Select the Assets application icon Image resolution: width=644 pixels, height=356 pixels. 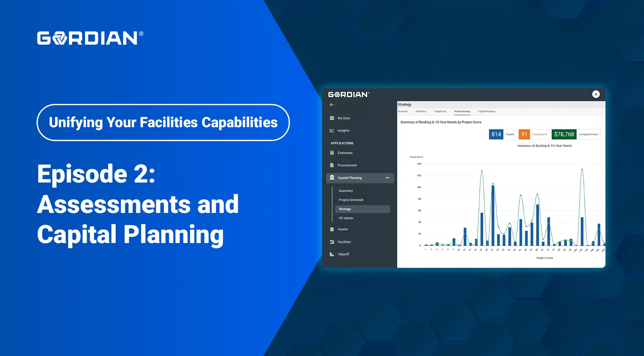pos(332,229)
